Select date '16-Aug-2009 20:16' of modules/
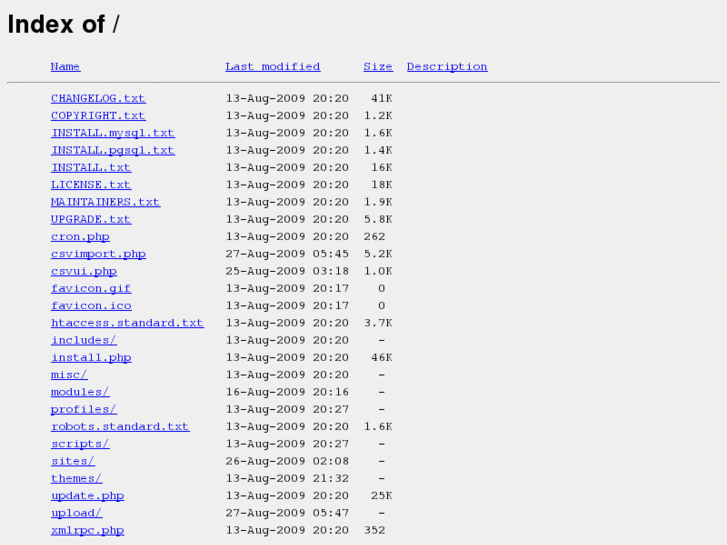The image size is (727, 545). [287, 392]
